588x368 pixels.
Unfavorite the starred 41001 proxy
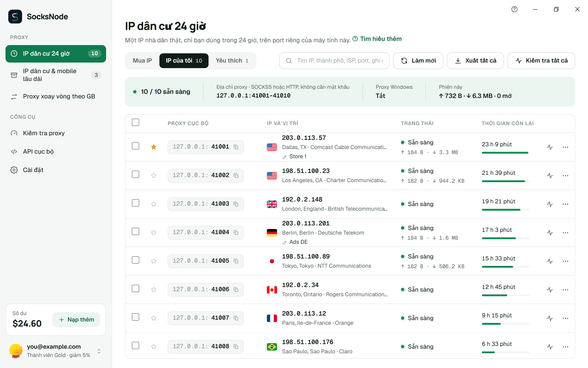(x=154, y=147)
